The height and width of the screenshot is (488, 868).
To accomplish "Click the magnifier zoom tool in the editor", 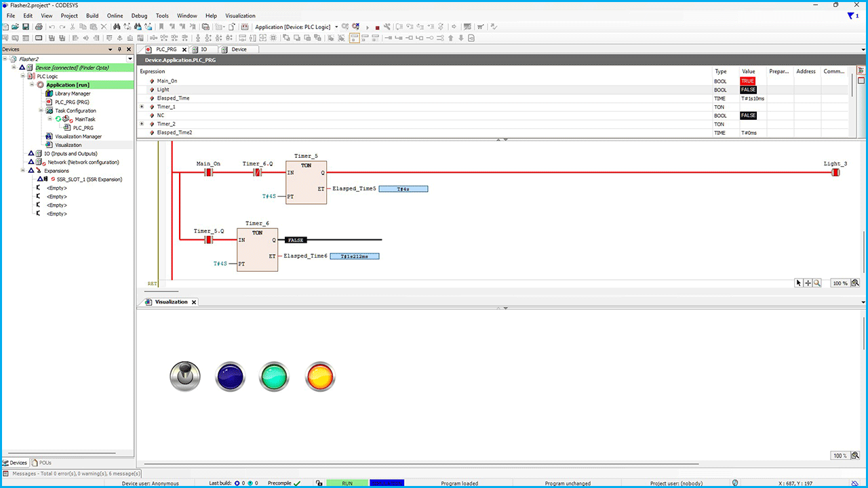I will pyautogui.click(x=817, y=283).
